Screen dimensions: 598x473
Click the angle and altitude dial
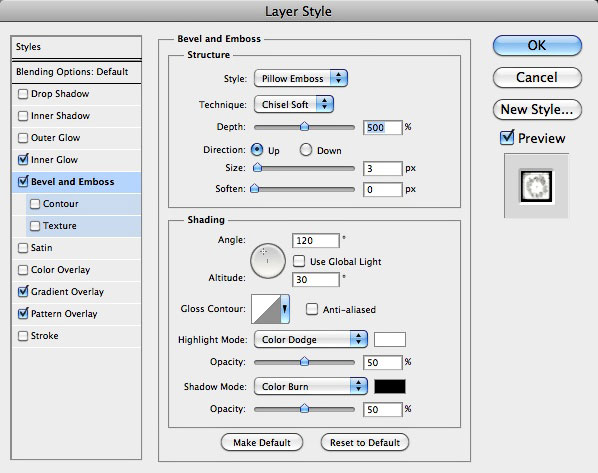pyautogui.click(x=268, y=261)
